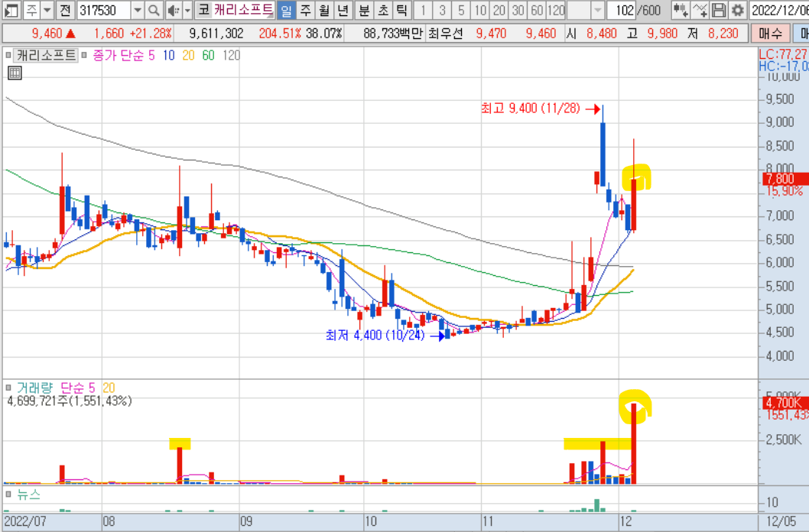Click the 캐리소프트 stock name in toolbar

click(x=243, y=10)
